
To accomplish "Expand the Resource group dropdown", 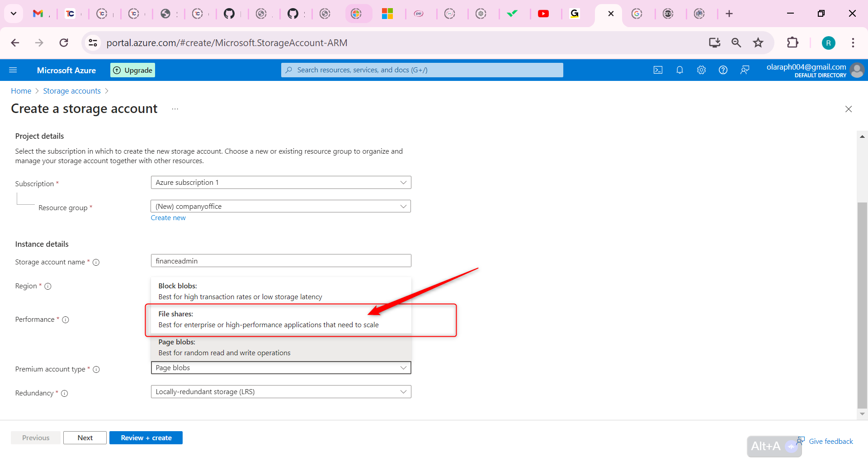I will coord(281,207).
